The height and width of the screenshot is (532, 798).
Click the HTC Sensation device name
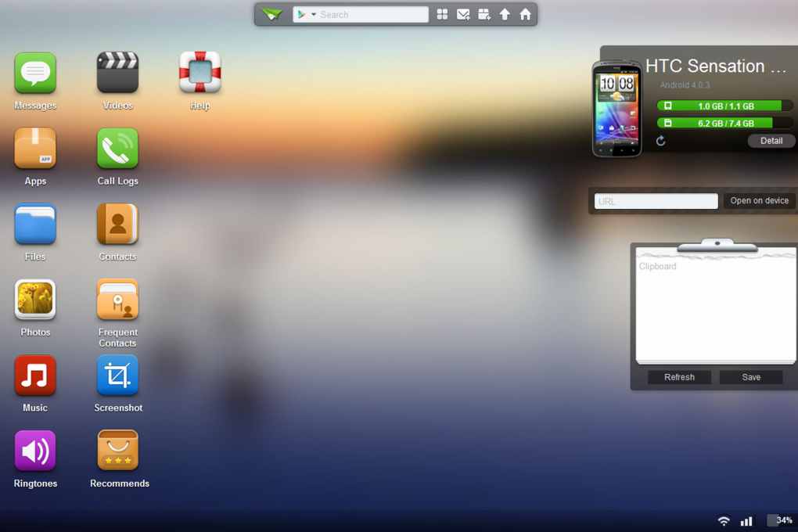[x=716, y=66]
